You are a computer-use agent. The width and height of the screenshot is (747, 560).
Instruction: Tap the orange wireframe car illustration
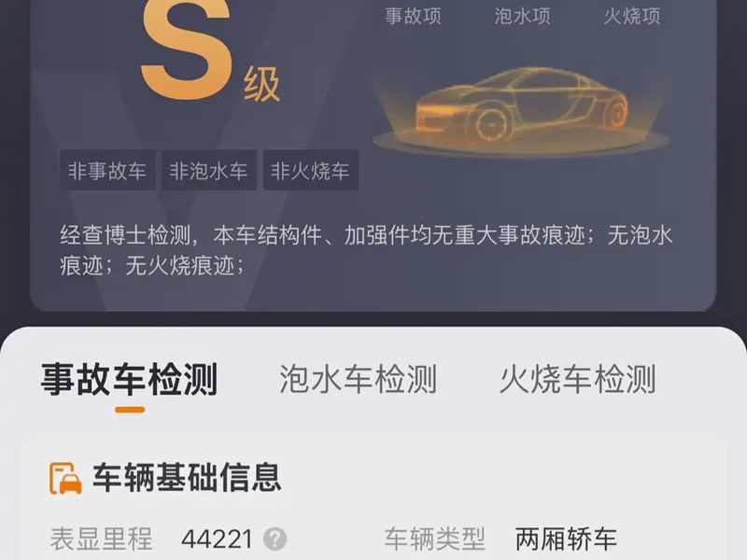point(521,110)
